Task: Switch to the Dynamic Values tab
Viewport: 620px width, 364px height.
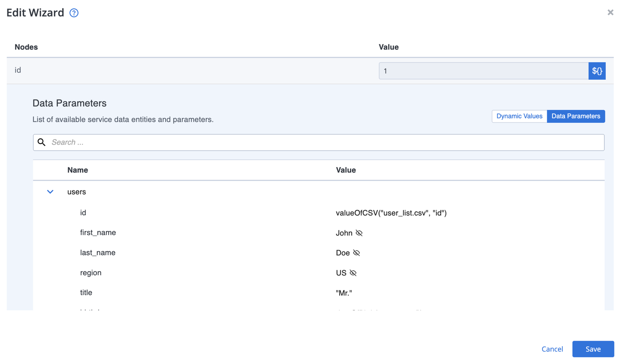Action: (x=519, y=116)
